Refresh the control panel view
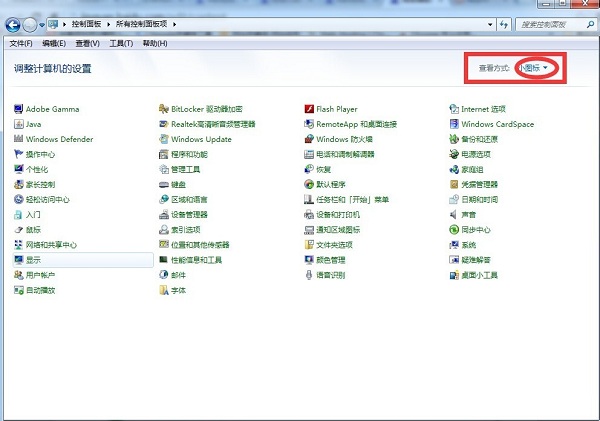This screenshot has width=600, height=421. click(x=504, y=24)
